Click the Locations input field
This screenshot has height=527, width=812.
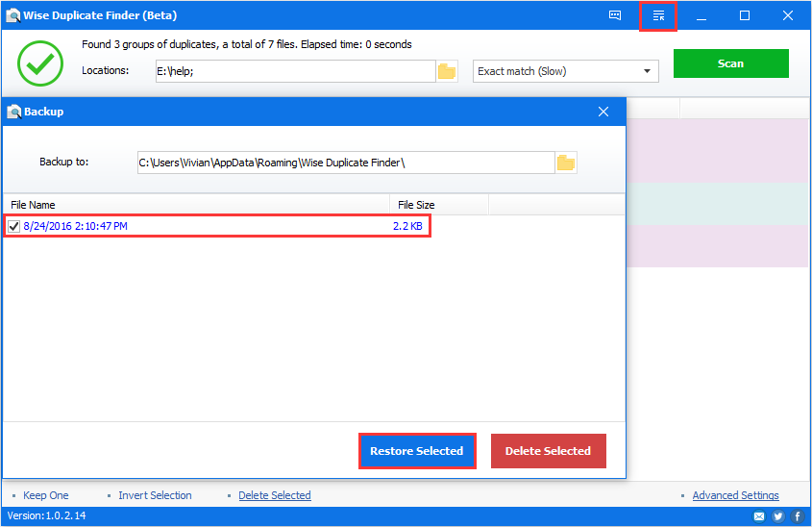295,71
